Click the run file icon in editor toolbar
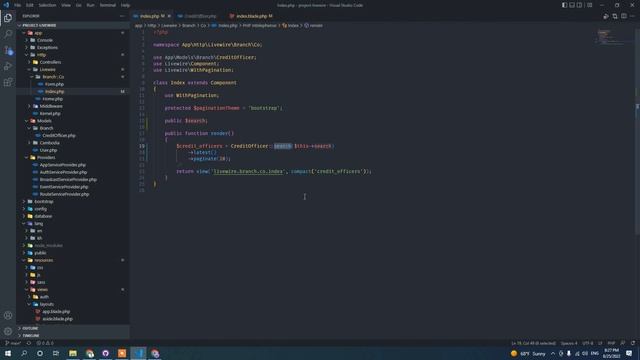The height and width of the screenshot is (360, 640). click(606, 16)
